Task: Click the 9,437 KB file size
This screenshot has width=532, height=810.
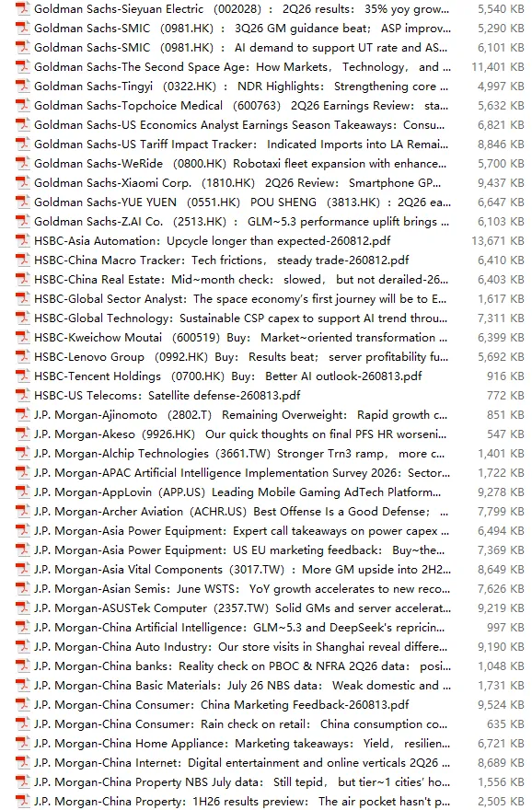Action: (x=501, y=183)
